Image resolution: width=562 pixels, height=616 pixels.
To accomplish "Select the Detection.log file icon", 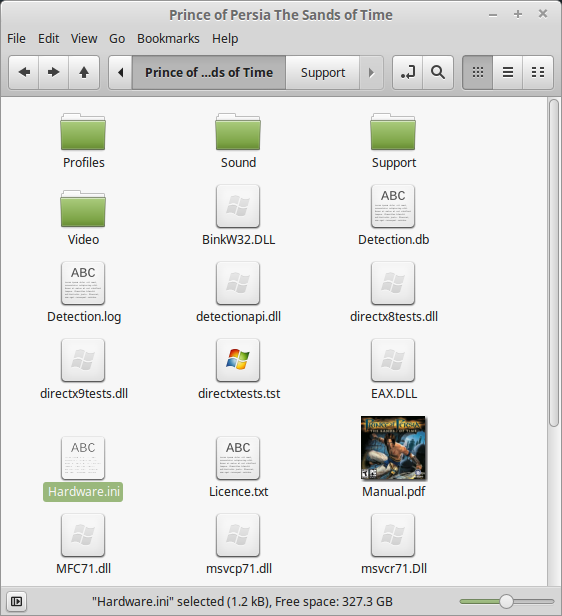I will pyautogui.click(x=83, y=283).
